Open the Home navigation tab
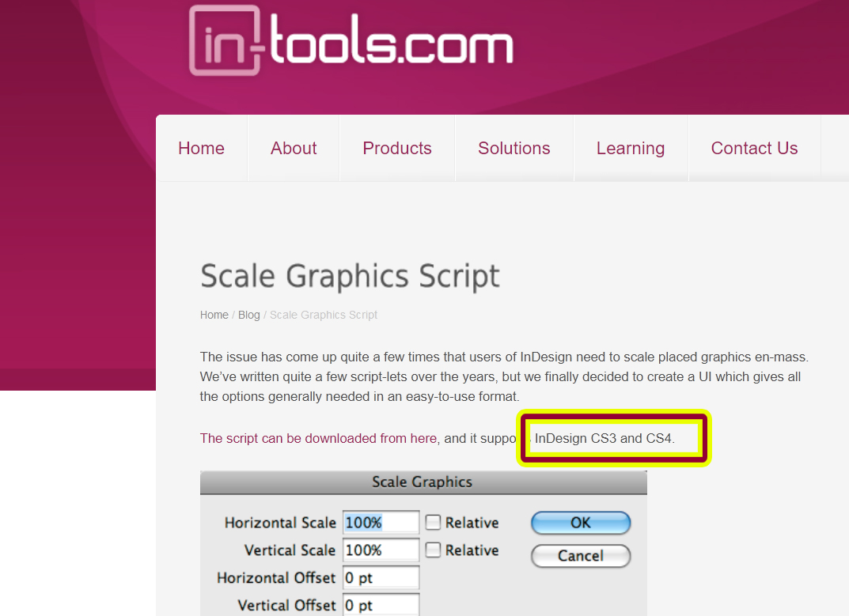Screen dimensions: 849x616 click(x=202, y=149)
